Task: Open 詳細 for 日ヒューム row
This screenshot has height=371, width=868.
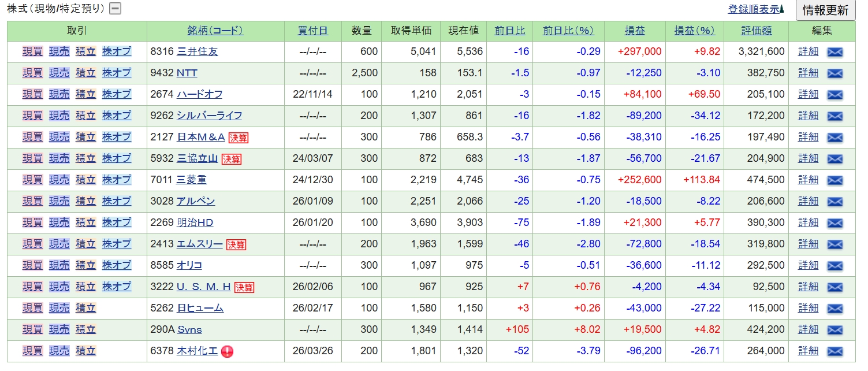Action: pyautogui.click(x=808, y=308)
